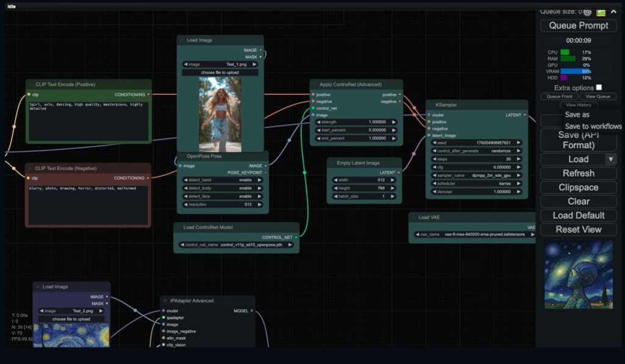Collapse the Load Image node showing Test_1.png
Viewport: 625px width, 364px height.
tap(182, 40)
